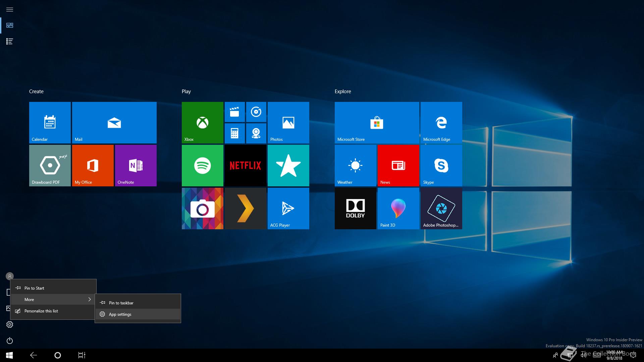Viewport: 644px width, 362px height.
Task: Open the Microsoft Store tile
Action: click(377, 123)
